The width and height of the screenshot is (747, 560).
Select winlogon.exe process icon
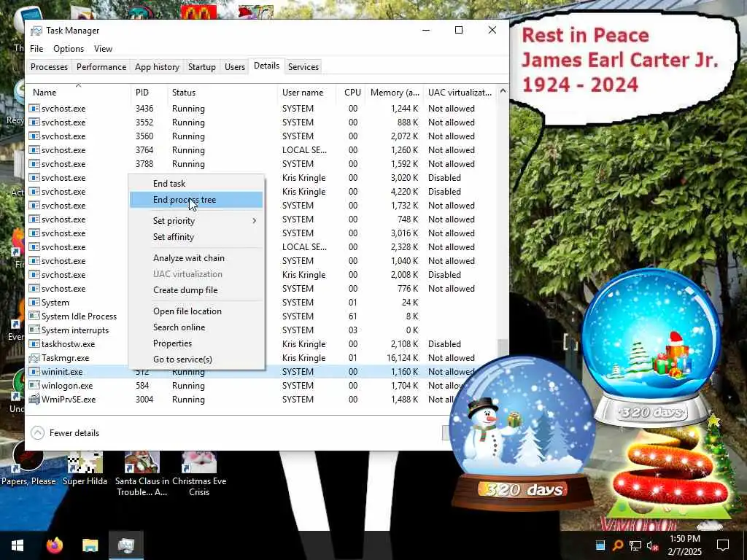[34, 385]
